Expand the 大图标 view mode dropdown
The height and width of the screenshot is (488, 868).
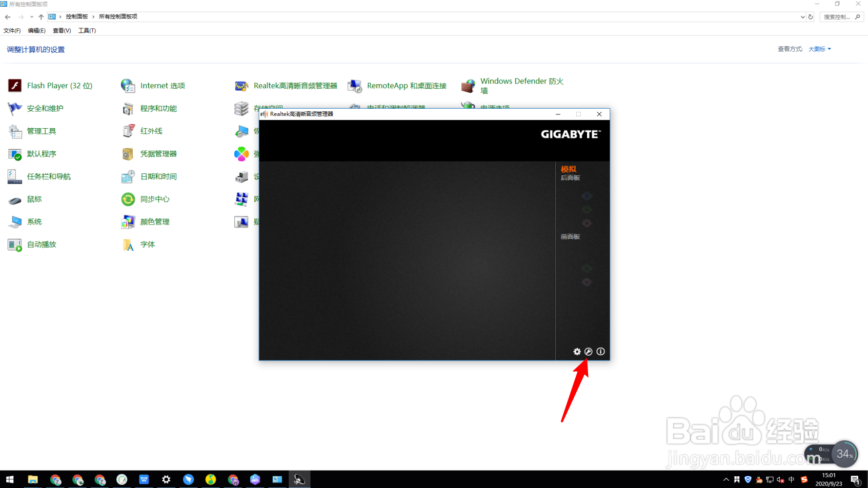click(x=820, y=49)
